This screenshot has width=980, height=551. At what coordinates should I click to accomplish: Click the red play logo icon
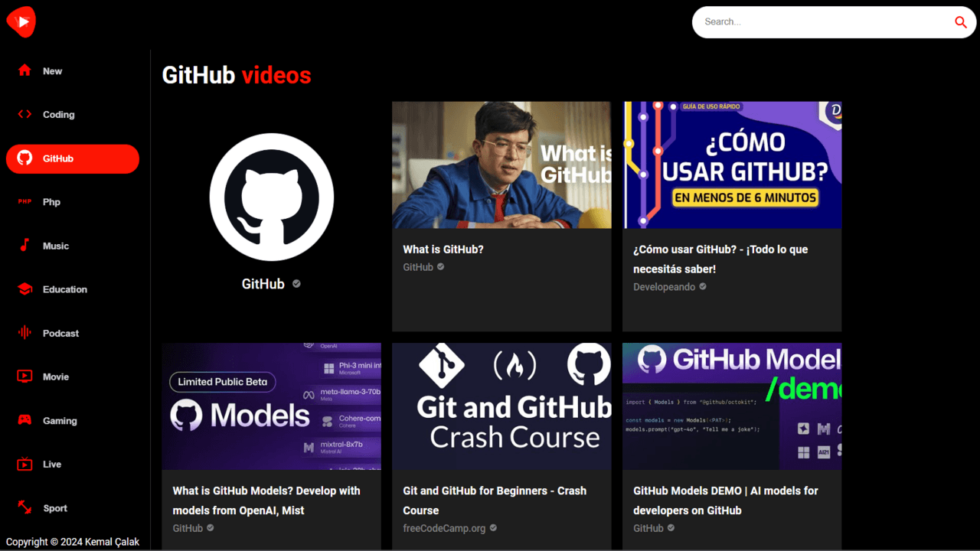[21, 21]
